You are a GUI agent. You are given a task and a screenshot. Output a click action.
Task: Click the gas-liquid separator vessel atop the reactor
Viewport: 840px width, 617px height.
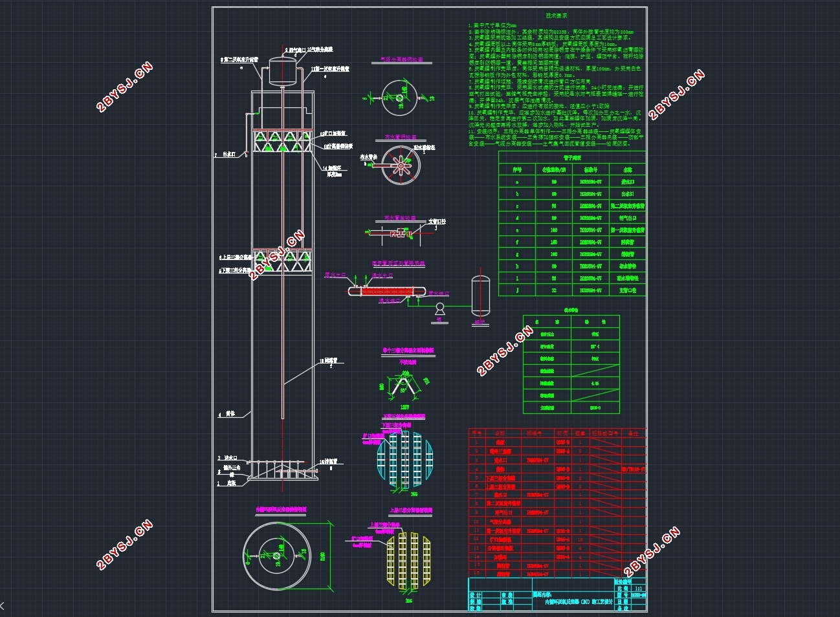[282, 71]
